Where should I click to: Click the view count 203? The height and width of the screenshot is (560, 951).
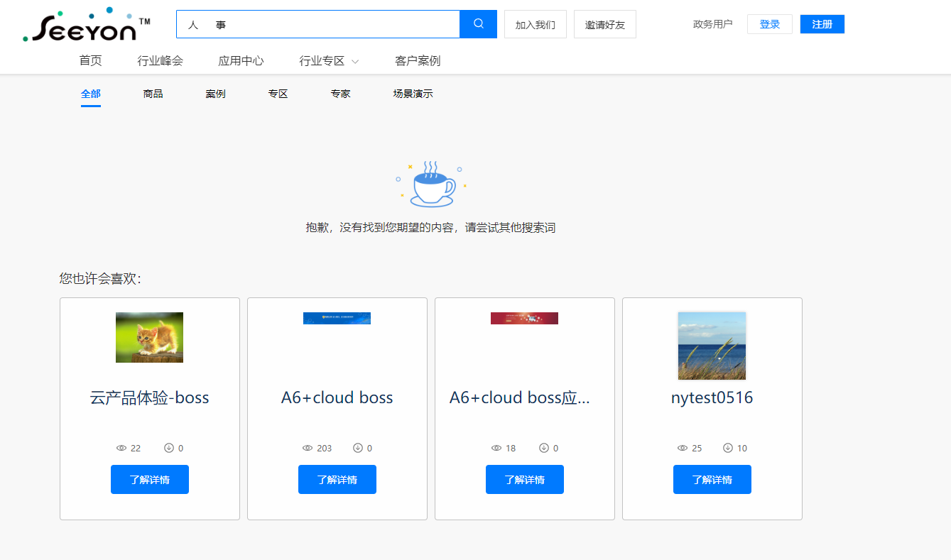pos(325,449)
